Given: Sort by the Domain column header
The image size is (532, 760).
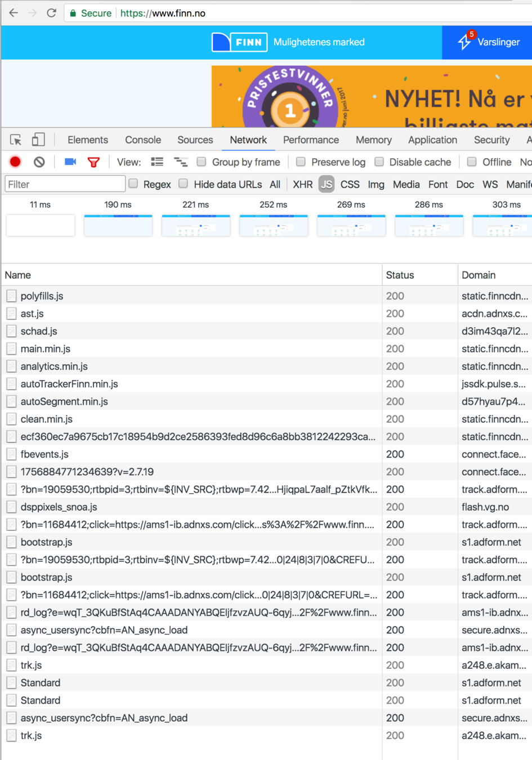Looking at the screenshot, I should click(495, 275).
